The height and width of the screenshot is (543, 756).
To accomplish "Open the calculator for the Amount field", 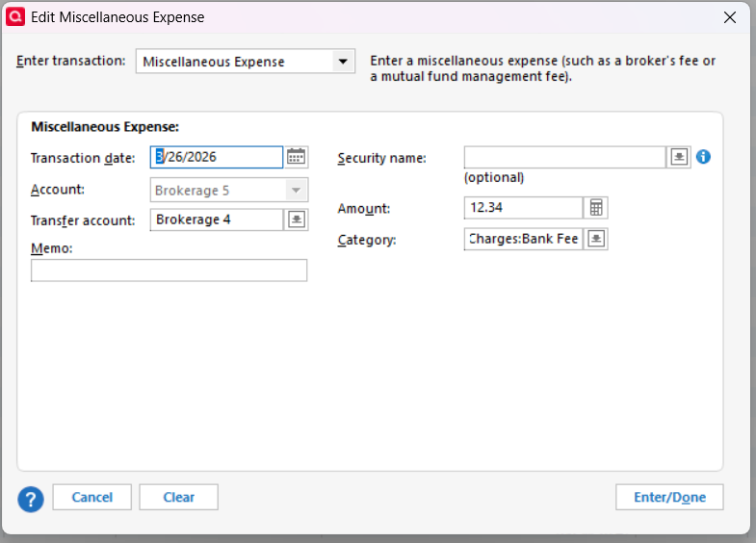I will (596, 208).
